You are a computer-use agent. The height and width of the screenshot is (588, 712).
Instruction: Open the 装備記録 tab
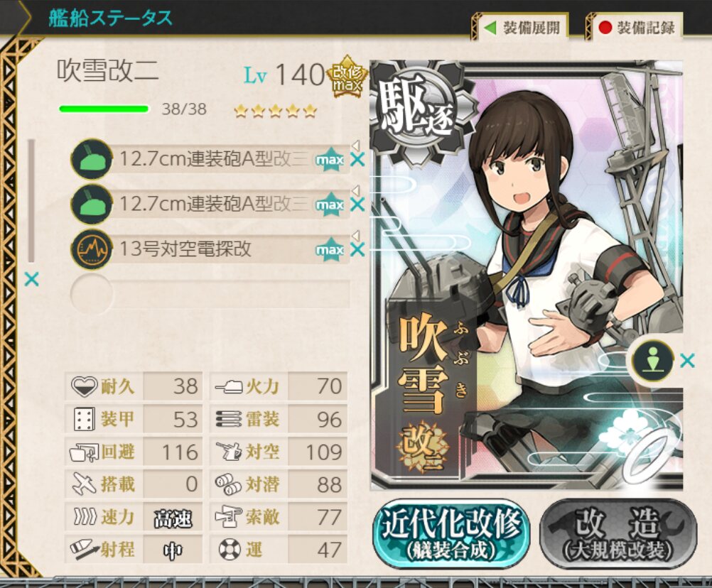click(x=636, y=28)
